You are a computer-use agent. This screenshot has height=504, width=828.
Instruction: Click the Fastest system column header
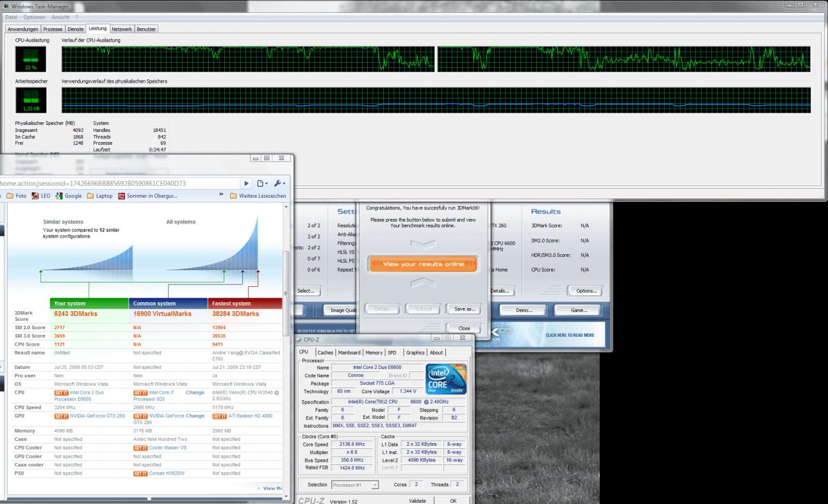point(245,304)
